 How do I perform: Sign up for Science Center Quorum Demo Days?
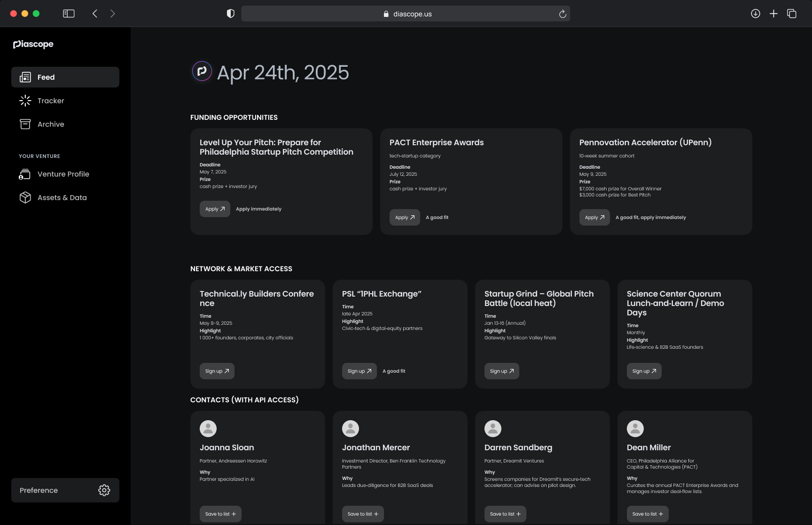(644, 371)
